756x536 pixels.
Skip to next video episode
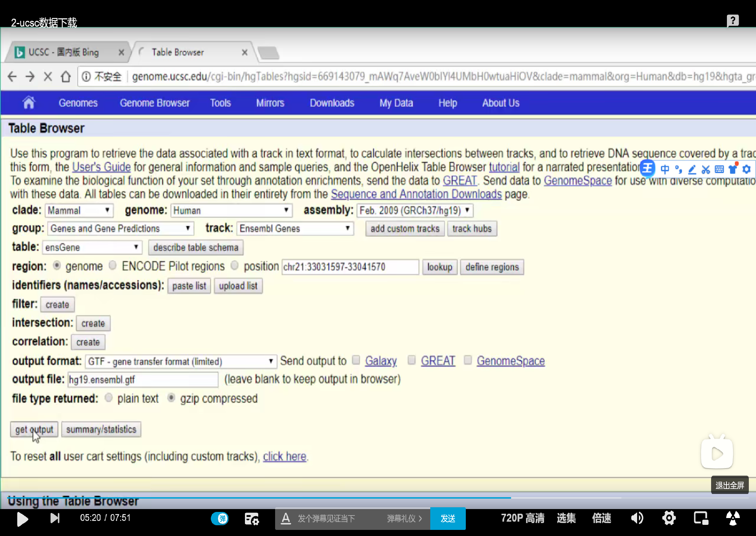pyautogui.click(x=55, y=518)
